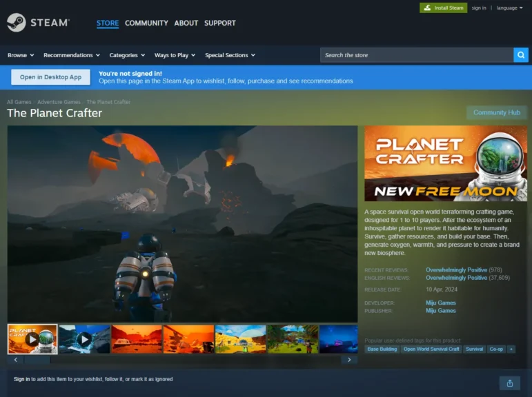Viewport: 532px width, 397px height.
Task: Click the next thumbnails arrow
Action: point(349,360)
